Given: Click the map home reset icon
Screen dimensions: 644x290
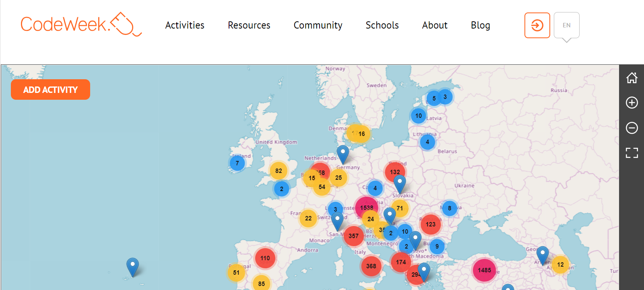Looking at the screenshot, I should (632, 78).
